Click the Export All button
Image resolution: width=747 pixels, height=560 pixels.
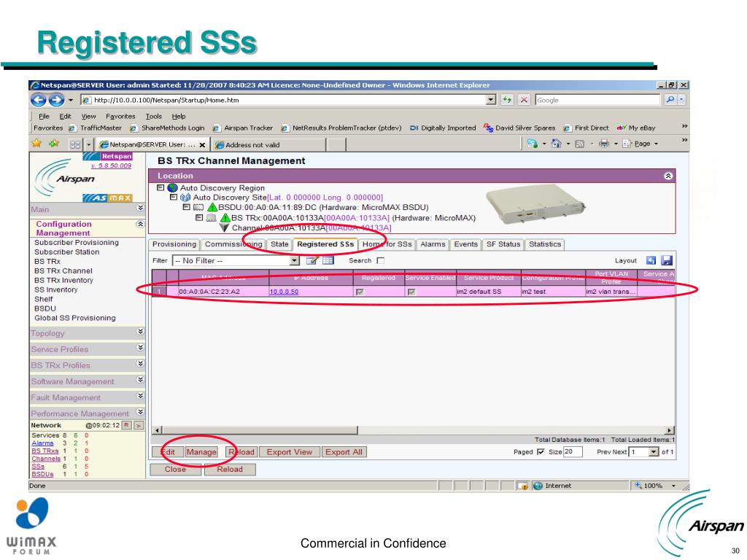point(344,452)
